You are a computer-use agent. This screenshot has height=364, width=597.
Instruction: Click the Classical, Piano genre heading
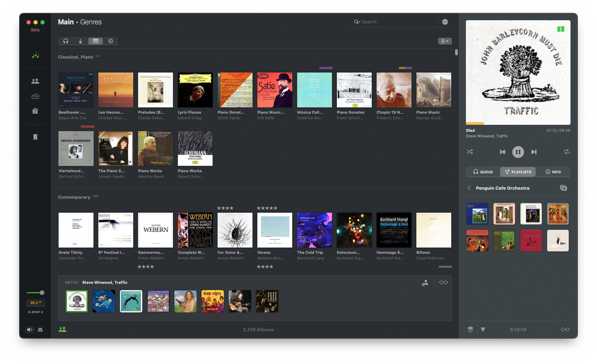[75, 57]
